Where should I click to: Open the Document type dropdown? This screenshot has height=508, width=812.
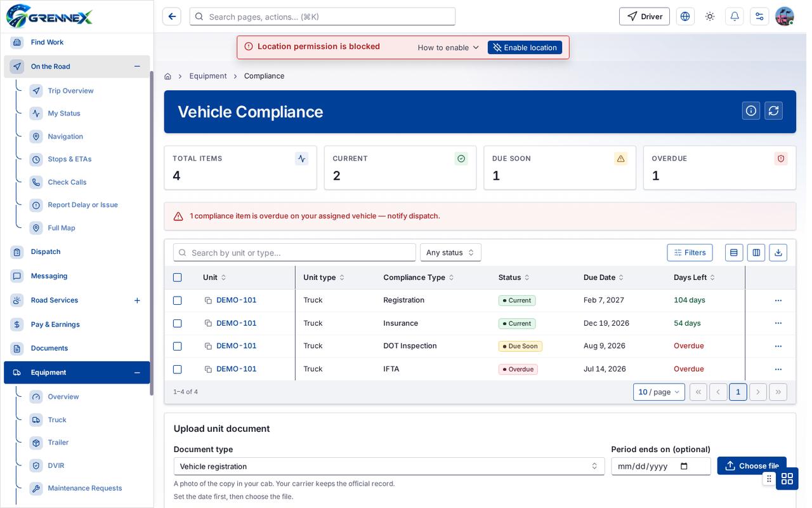390,466
